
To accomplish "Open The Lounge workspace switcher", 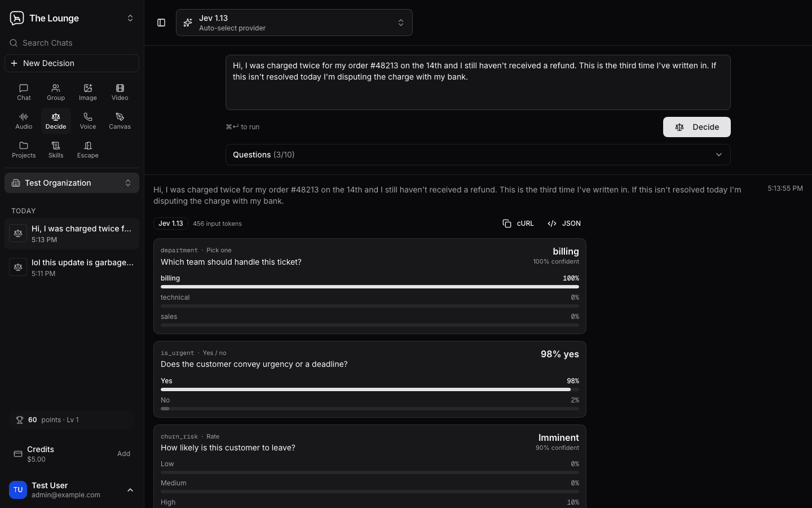I will pos(72,18).
